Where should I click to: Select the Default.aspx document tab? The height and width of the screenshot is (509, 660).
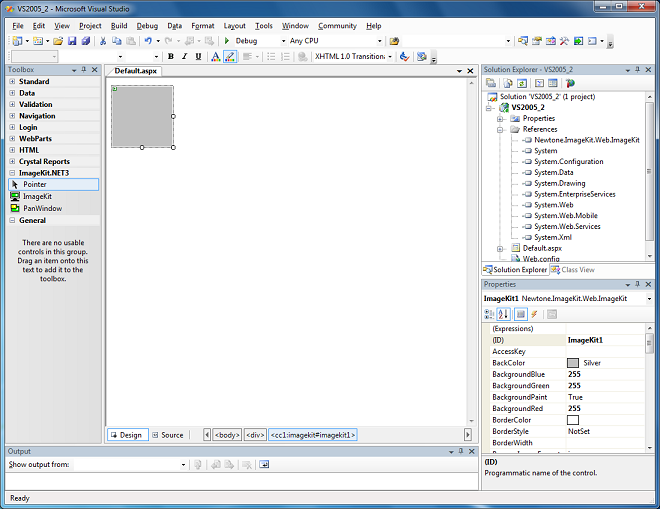(x=136, y=71)
